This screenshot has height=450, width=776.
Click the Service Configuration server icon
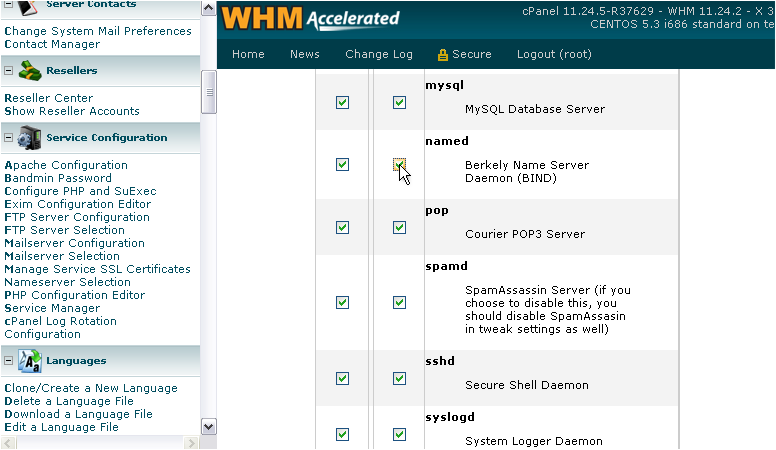point(30,138)
